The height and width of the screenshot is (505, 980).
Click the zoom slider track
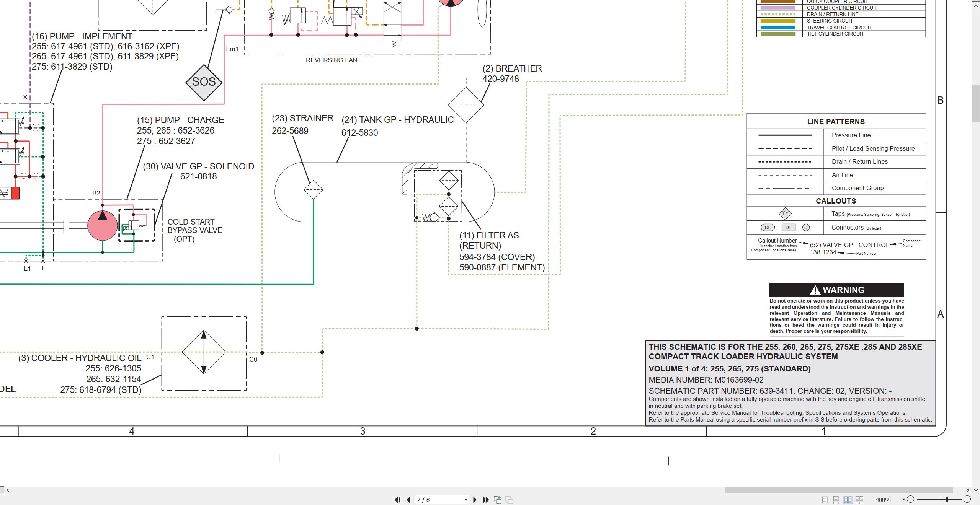click(939, 499)
